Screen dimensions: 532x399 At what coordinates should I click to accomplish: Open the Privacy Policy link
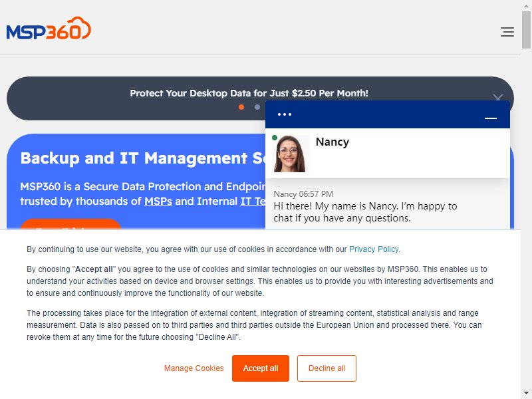tap(374, 249)
